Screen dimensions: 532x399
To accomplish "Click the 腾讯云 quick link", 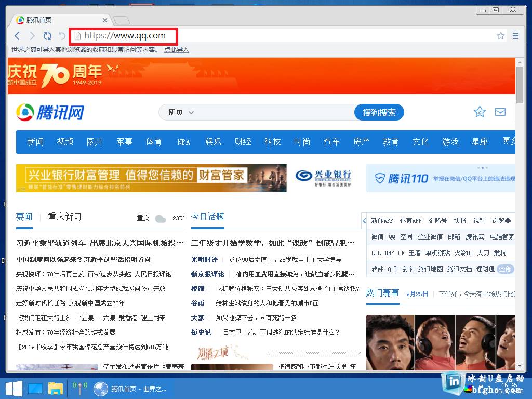I will click(475, 237).
